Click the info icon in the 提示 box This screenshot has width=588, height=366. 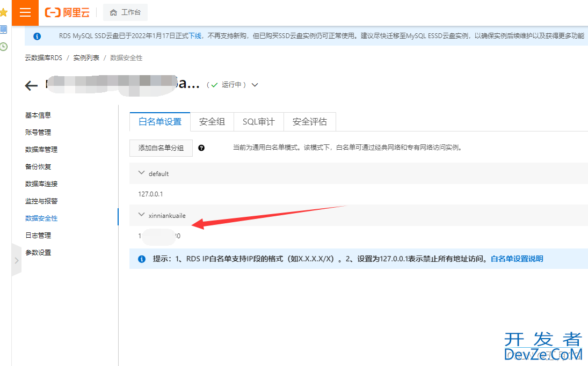coord(142,259)
